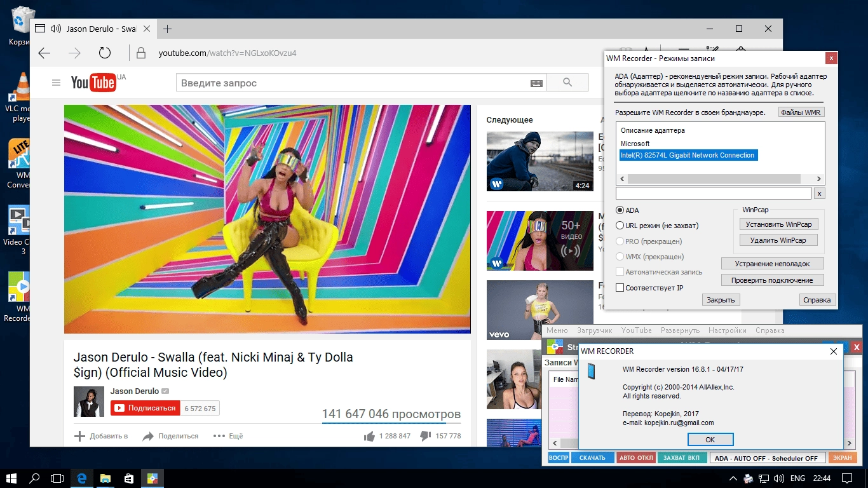Reload the YouTube page in Edge
The height and width of the screenshot is (488, 868).
coord(105,53)
